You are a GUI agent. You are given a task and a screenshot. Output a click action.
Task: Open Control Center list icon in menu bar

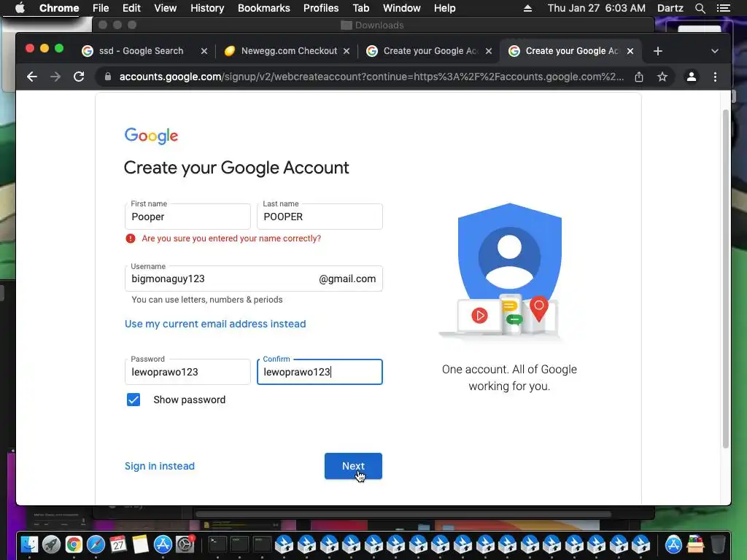click(x=723, y=8)
